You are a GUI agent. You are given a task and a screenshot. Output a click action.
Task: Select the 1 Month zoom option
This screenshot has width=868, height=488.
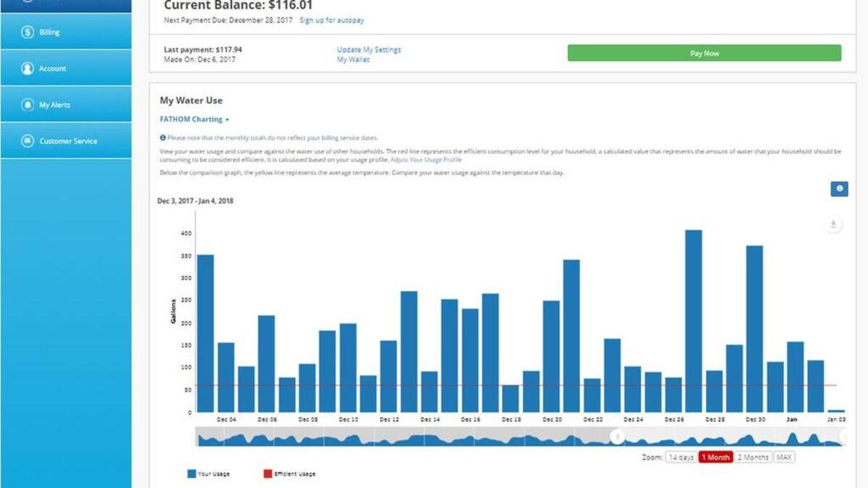tap(716, 457)
